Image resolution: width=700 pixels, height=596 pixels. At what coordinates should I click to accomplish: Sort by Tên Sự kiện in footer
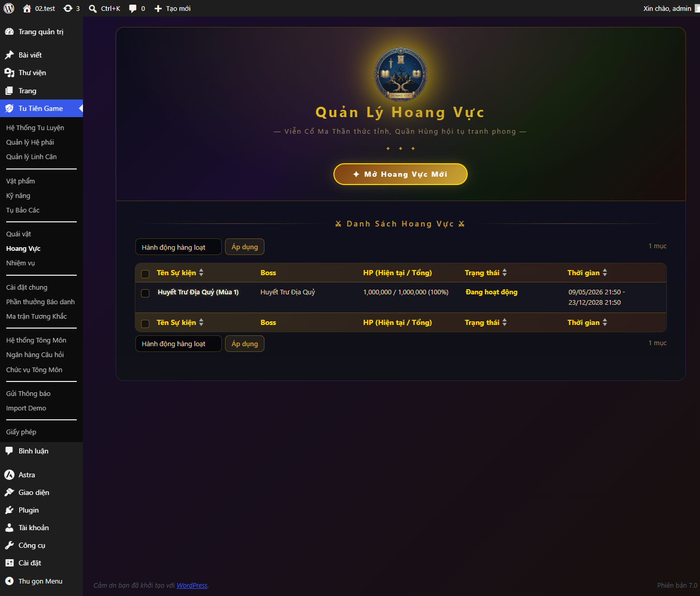(180, 322)
